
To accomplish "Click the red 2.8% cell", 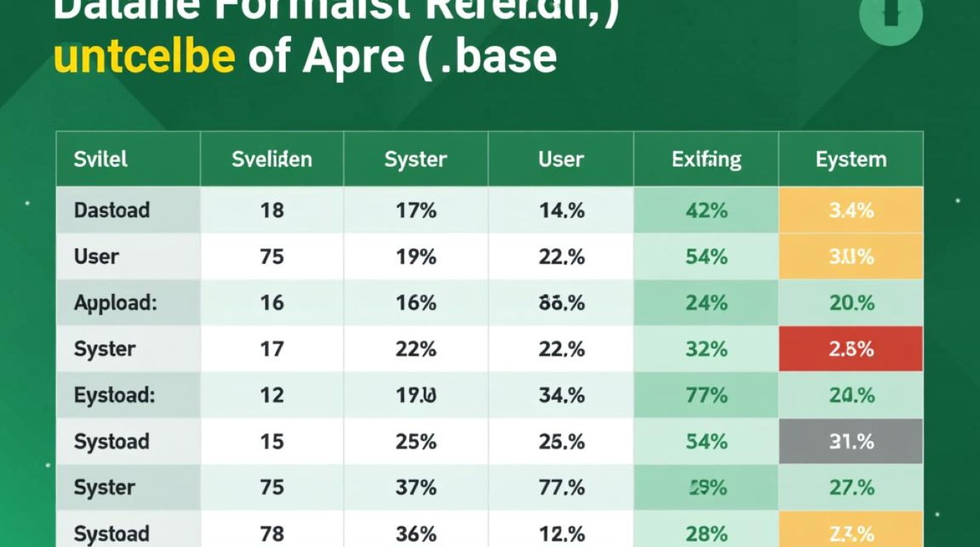I will click(851, 349).
